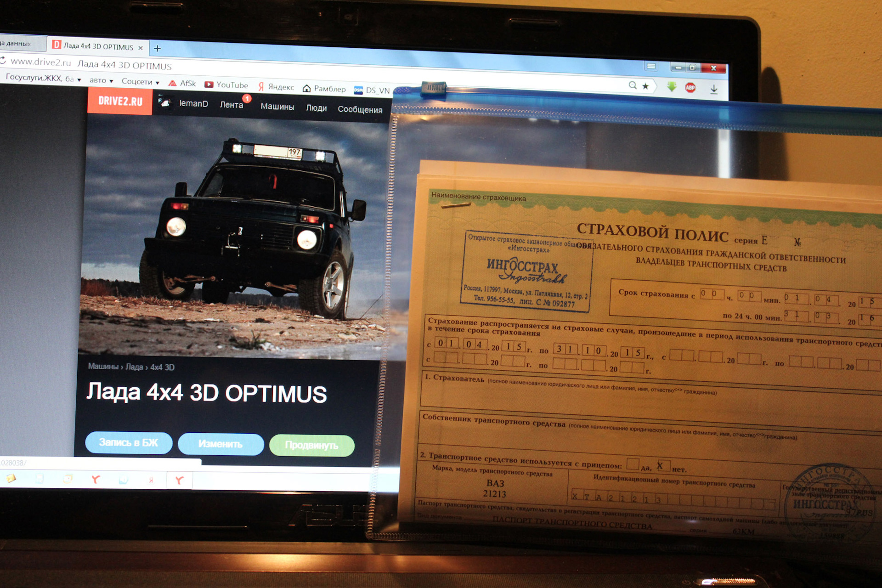The width and height of the screenshot is (882, 588).
Task: Open the lemanD user menu item
Action: tap(193, 104)
